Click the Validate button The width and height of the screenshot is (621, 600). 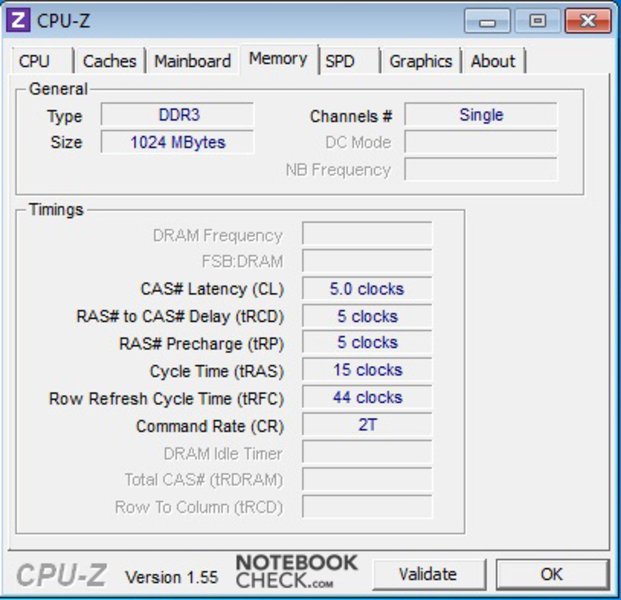click(x=428, y=574)
